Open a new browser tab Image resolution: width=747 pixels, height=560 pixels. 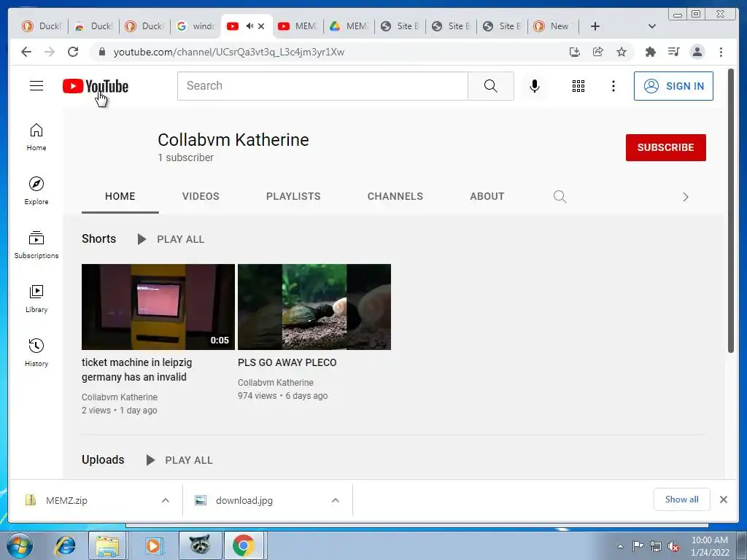tap(595, 26)
